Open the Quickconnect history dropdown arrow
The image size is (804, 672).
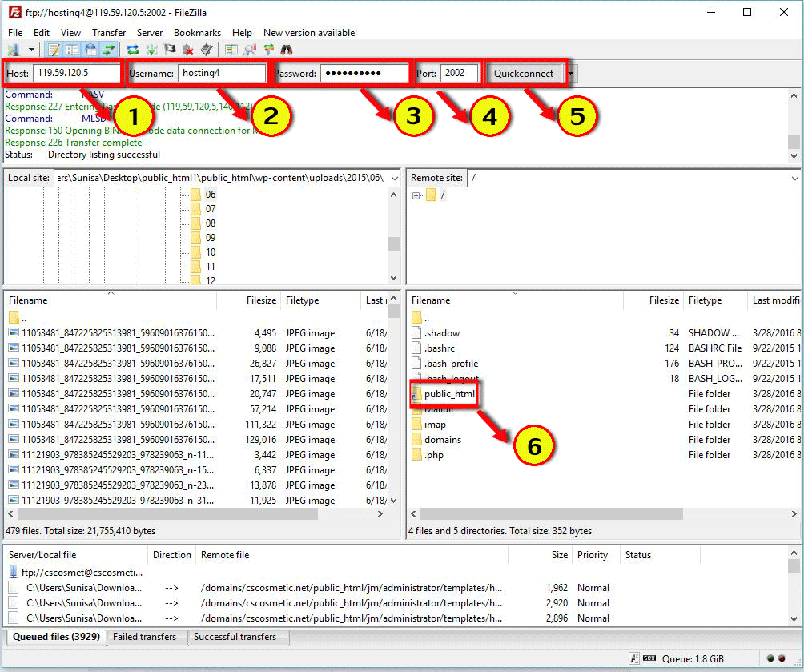tap(571, 74)
